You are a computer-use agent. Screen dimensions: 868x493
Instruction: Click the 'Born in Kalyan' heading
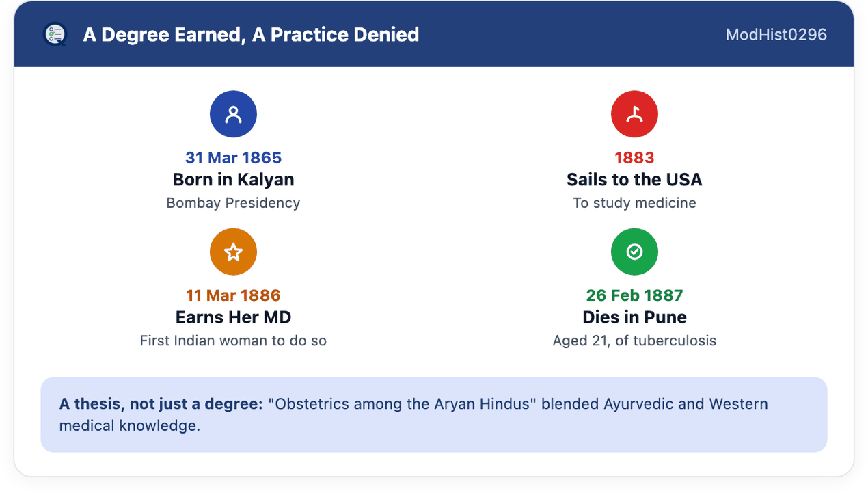pyautogui.click(x=233, y=180)
